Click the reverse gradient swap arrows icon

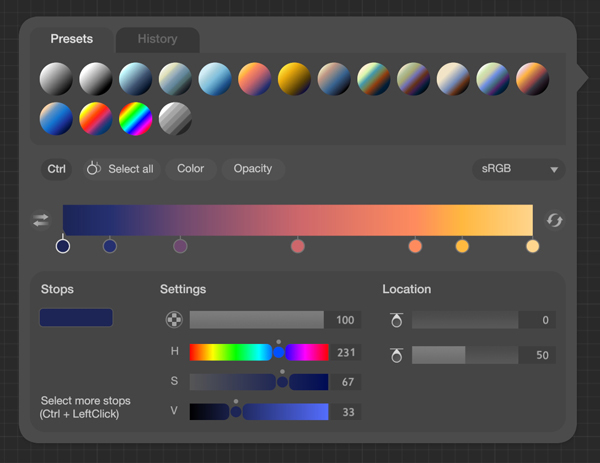coord(41,220)
